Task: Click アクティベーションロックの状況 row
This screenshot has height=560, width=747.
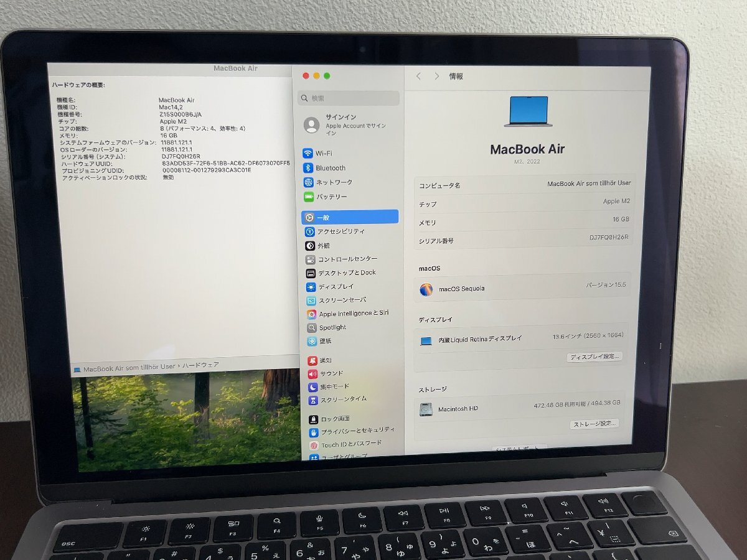Action: 118,177
